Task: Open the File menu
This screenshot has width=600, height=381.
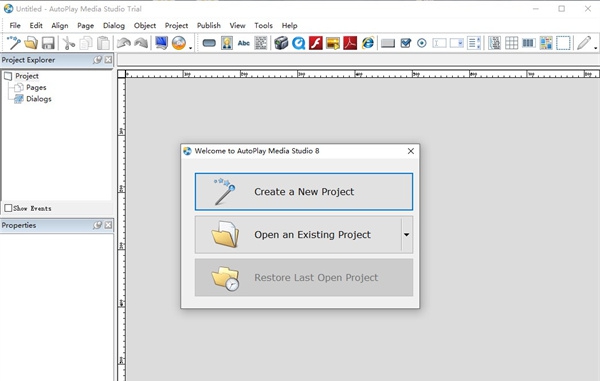Action: click(x=15, y=26)
